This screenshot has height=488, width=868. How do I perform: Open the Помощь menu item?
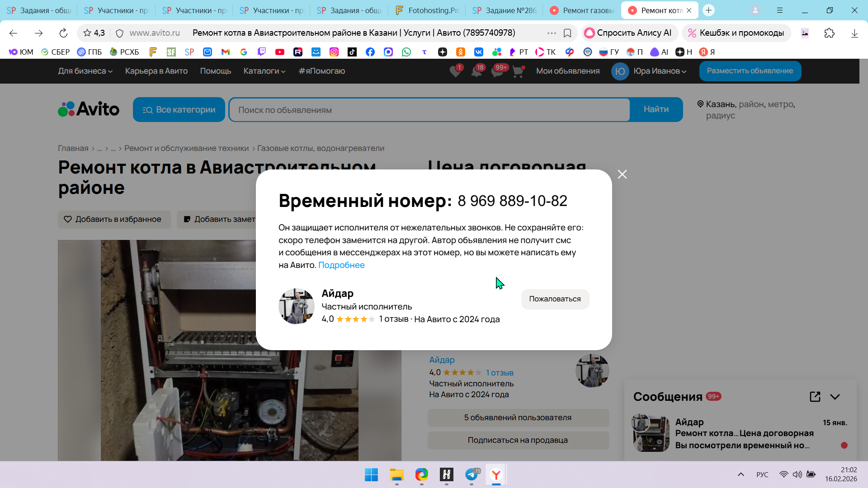point(215,71)
